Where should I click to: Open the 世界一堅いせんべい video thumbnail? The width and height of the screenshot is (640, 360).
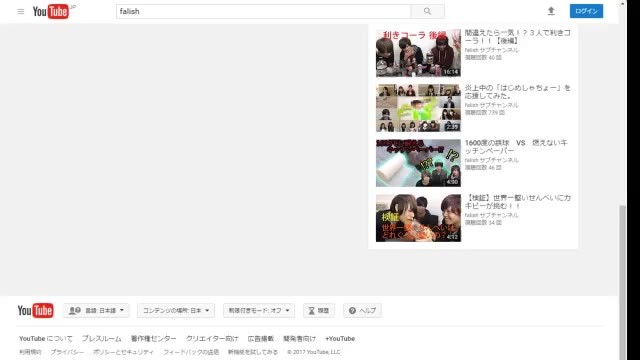coord(418,218)
